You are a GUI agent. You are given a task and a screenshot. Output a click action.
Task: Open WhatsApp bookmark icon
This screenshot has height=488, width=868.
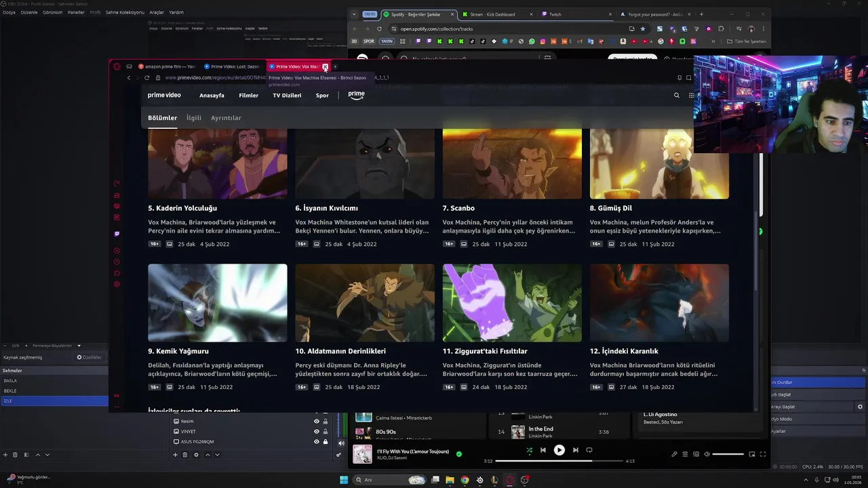[532, 41]
